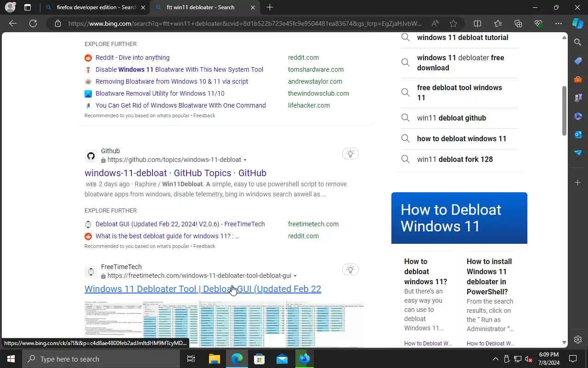The height and width of the screenshot is (368, 588).
Task: Open Disable Windows 11 Bloatware tomshardware link
Action: (x=179, y=69)
